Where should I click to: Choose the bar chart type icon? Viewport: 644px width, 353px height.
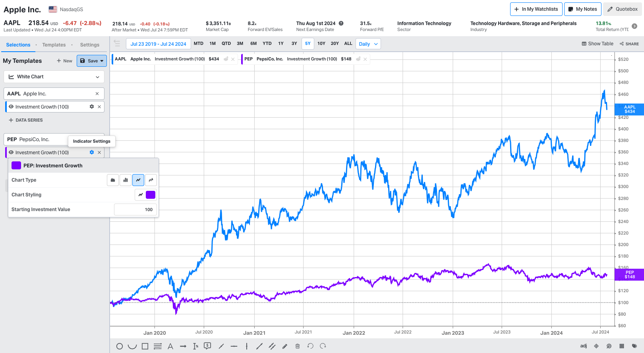(x=126, y=180)
